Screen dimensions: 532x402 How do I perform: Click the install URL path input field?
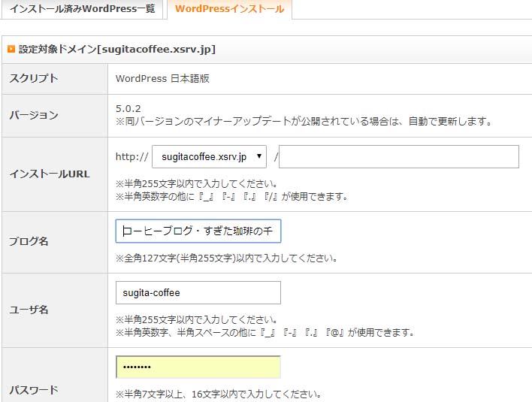click(x=399, y=157)
